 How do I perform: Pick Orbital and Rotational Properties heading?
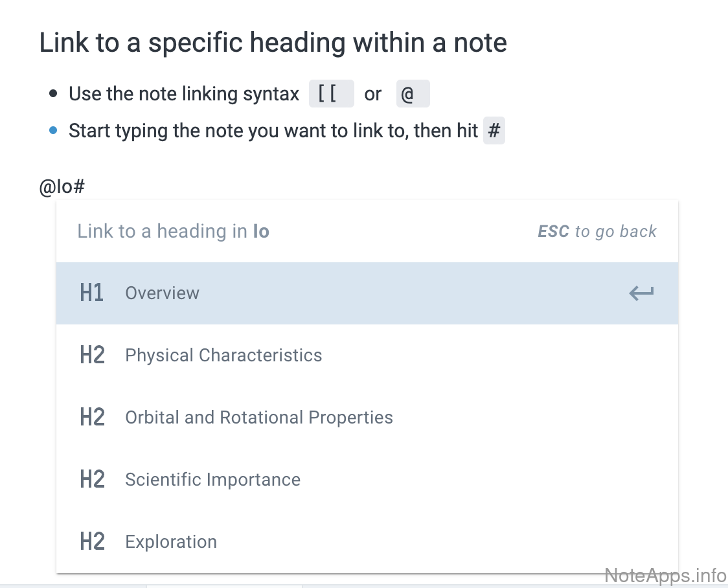click(259, 418)
